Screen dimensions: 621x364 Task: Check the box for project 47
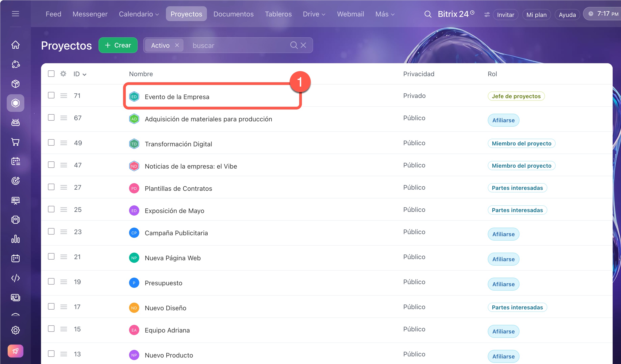click(51, 165)
